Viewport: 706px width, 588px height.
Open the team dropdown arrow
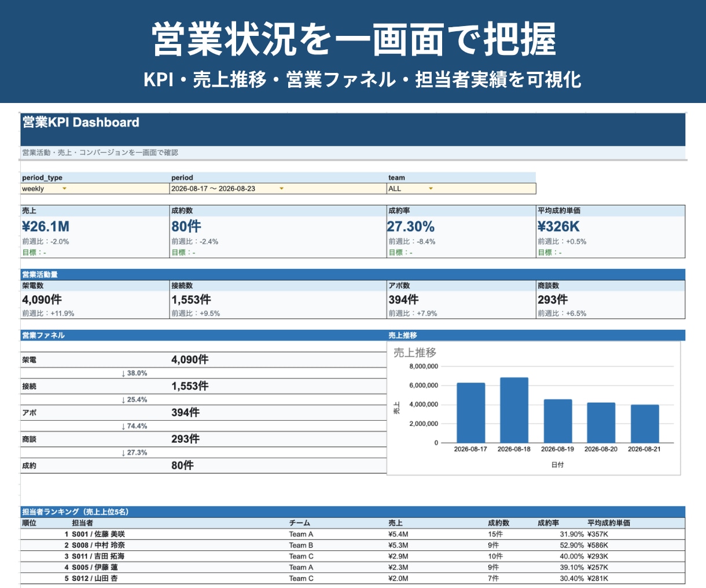click(x=431, y=189)
